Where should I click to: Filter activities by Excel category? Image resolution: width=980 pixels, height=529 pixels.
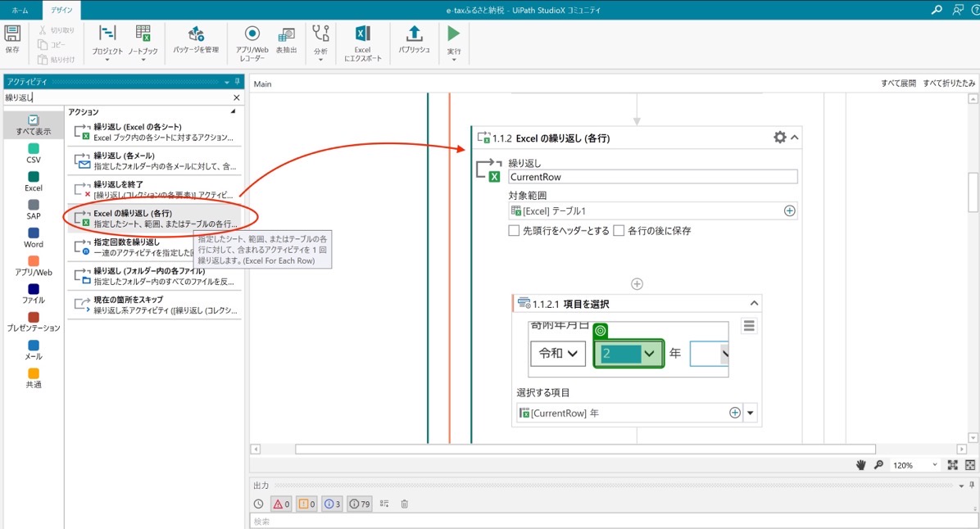34,181
